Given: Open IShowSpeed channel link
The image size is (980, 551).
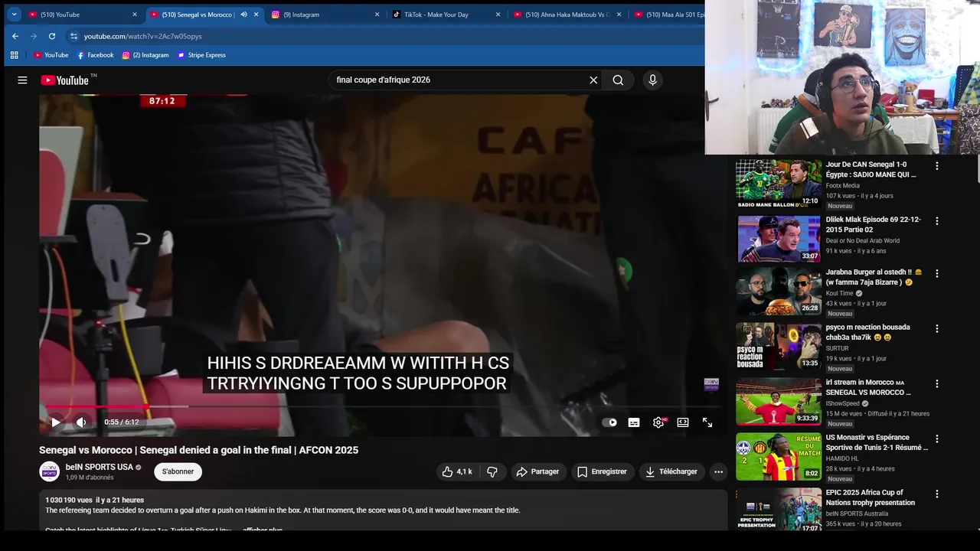Looking at the screenshot, I should [842, 403].
